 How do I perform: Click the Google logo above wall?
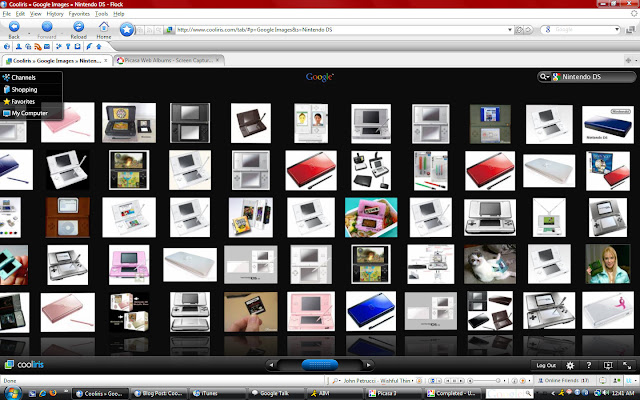tap(320, 77)
